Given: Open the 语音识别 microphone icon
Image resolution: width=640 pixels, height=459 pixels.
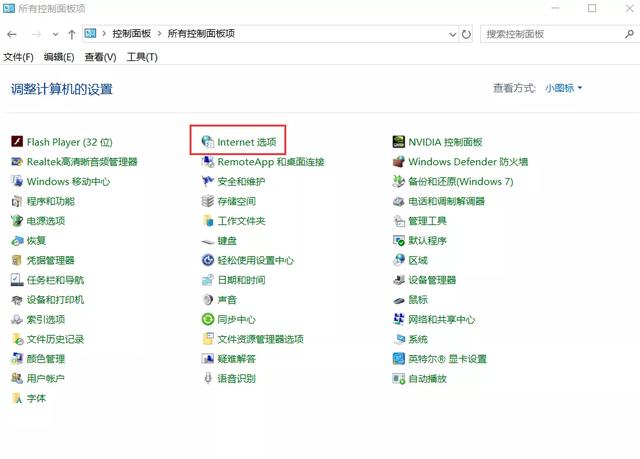Looking at the screenshot, I should pos(208,378).
